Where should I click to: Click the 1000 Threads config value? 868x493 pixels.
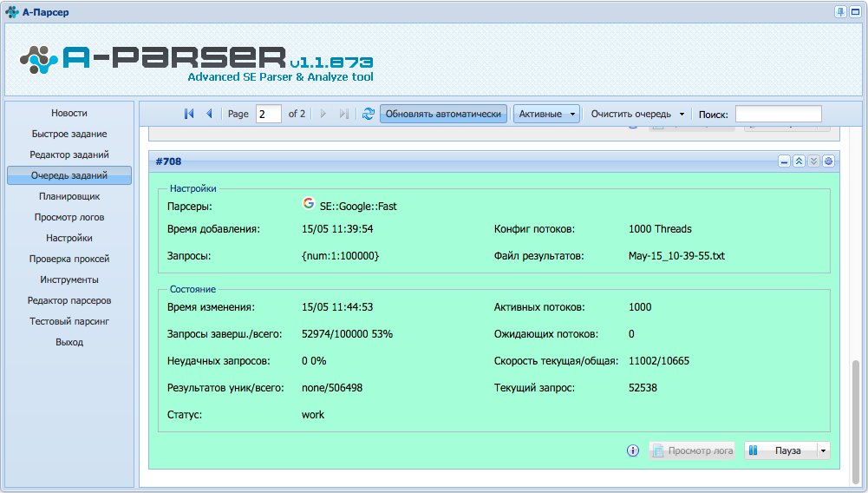(660, 229)
